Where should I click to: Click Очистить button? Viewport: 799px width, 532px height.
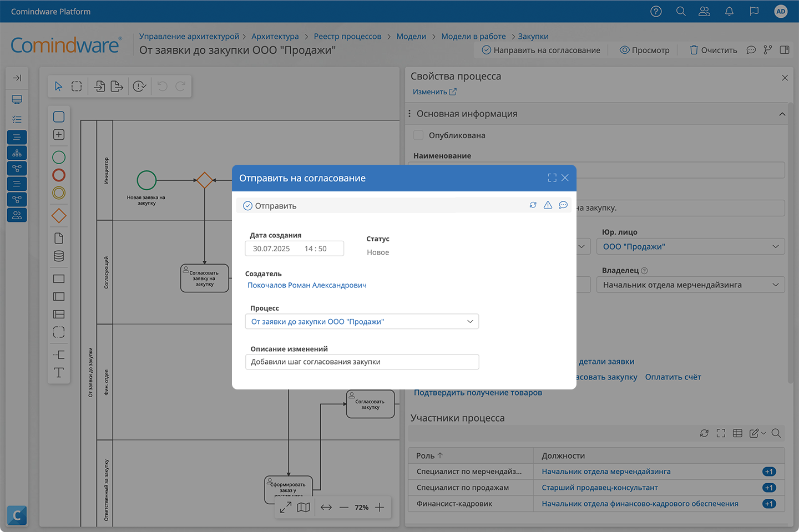pos(714,50)
